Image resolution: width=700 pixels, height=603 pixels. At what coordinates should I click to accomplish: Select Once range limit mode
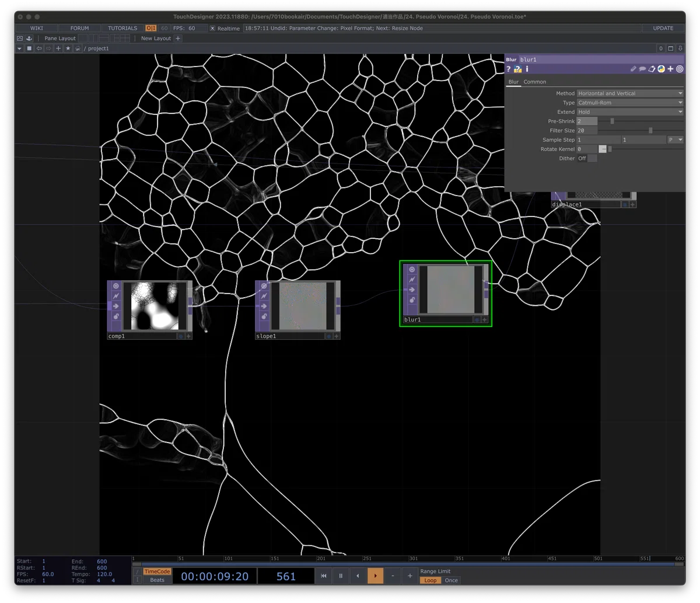[x=452, y=580]
